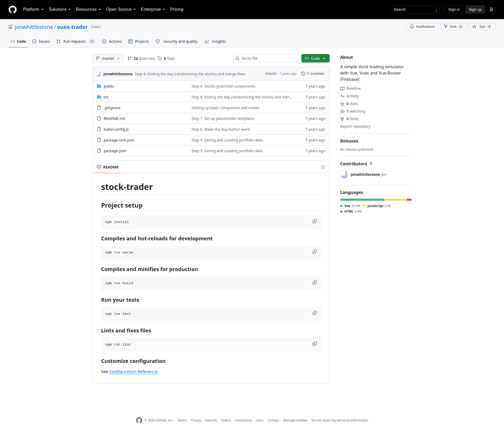Open the package.json file
The height and width of the screenshot is (434, 504).
tap(115, 151)
